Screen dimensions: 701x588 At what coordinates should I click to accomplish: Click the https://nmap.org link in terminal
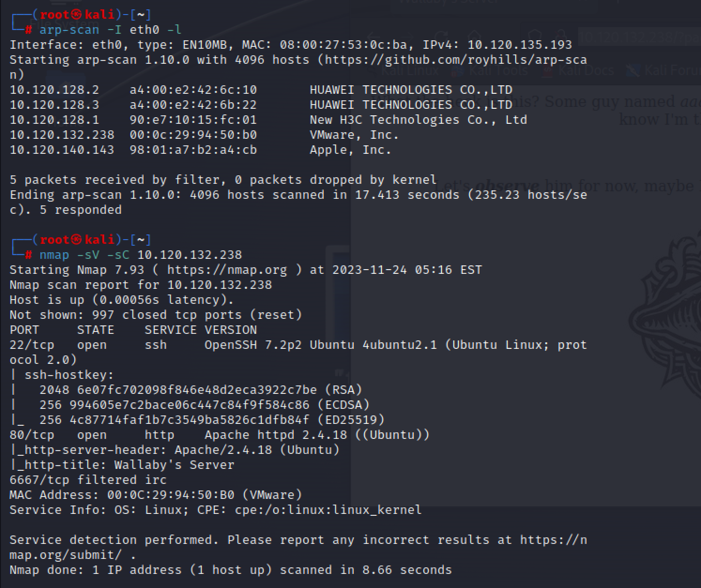[x=227, y=270]
